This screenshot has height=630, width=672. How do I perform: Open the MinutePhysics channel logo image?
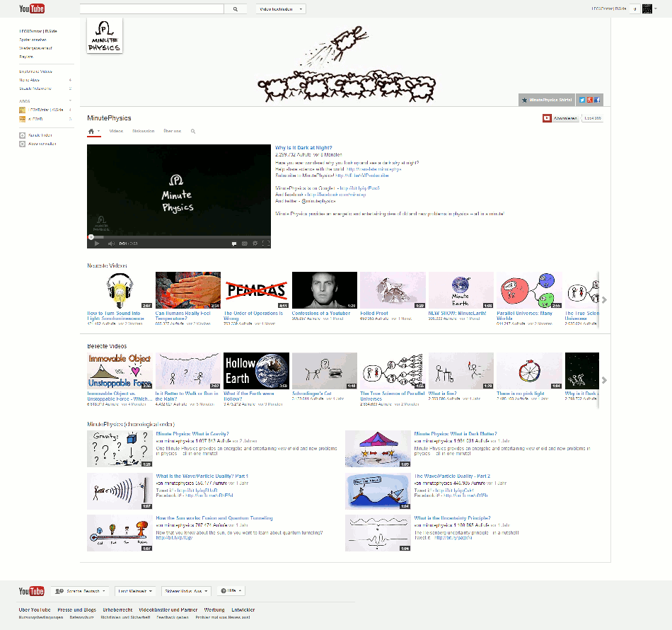(105, 35)
